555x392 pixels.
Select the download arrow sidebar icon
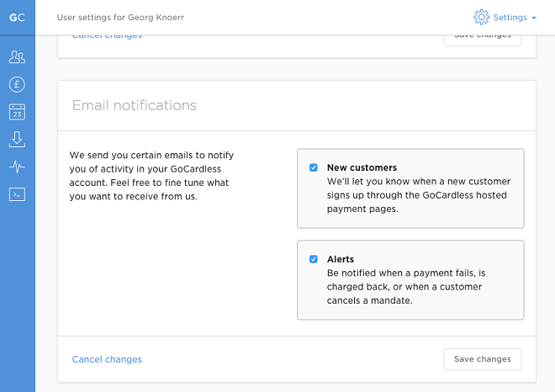coord(17,139)
